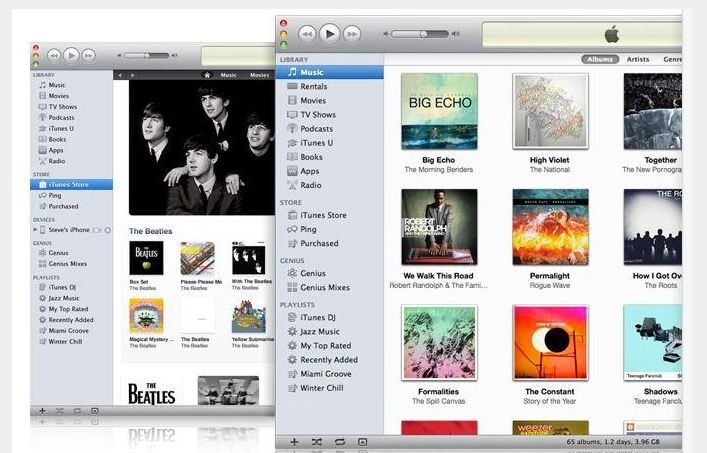Open Formalities album cover
Image resolution: width=707 pixels, height=453 pixels.
pyautogui.click(x=439, y=343)
